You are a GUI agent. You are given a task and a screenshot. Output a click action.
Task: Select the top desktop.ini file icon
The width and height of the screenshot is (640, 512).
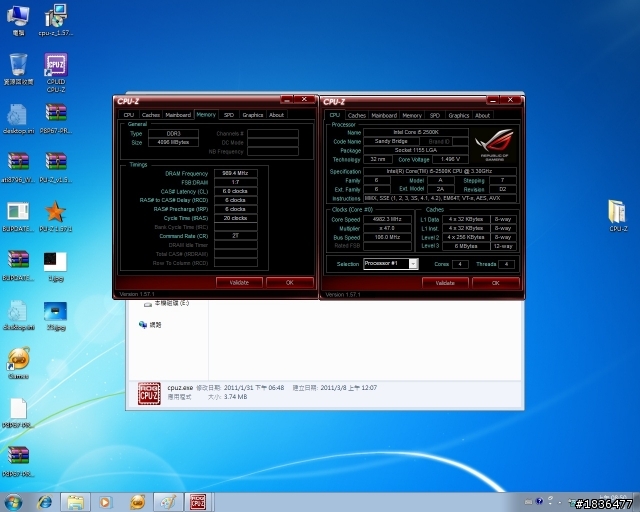click(x=18, y=118)
